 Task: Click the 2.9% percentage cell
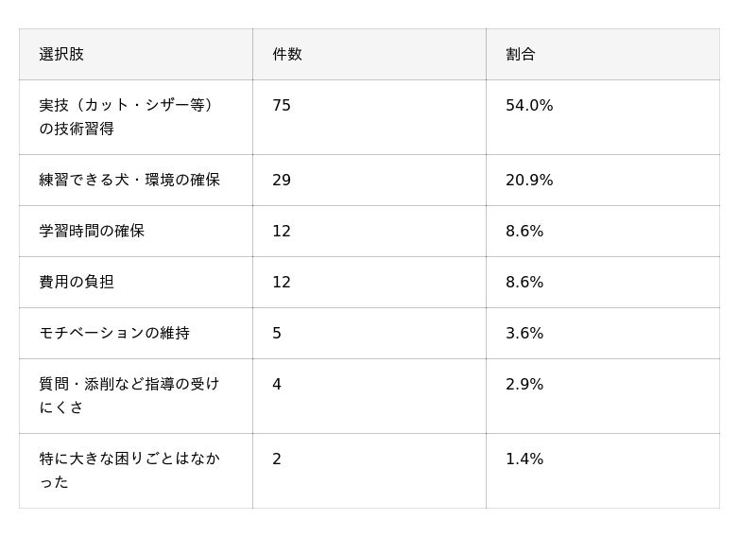point(603,396)
